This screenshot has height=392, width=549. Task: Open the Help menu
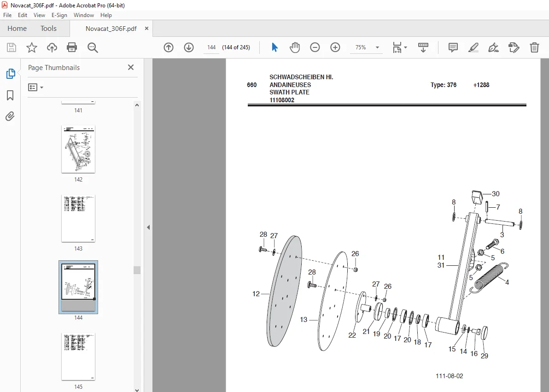106,15
